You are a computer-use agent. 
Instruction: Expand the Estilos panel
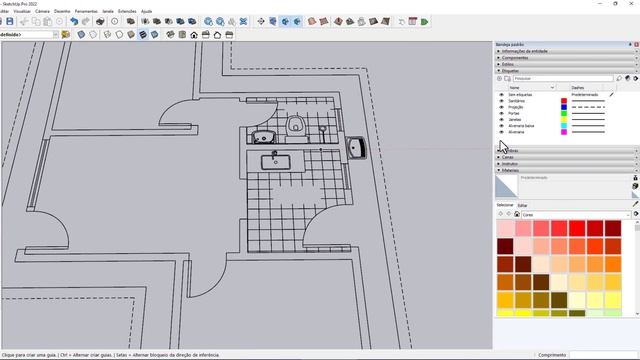[x=567, y=64]
